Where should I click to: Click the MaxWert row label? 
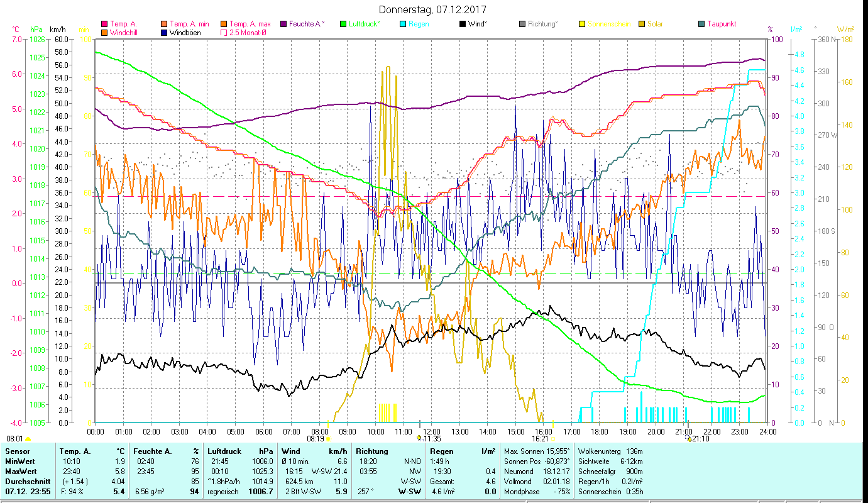click(x=21, y=472)
